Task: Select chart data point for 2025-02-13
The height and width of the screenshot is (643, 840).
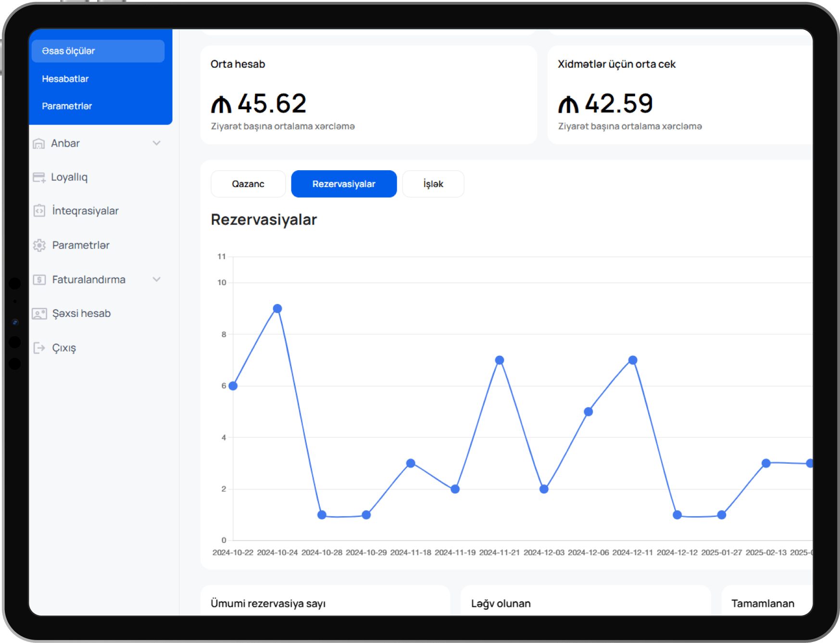Action: tap(766, 463)
